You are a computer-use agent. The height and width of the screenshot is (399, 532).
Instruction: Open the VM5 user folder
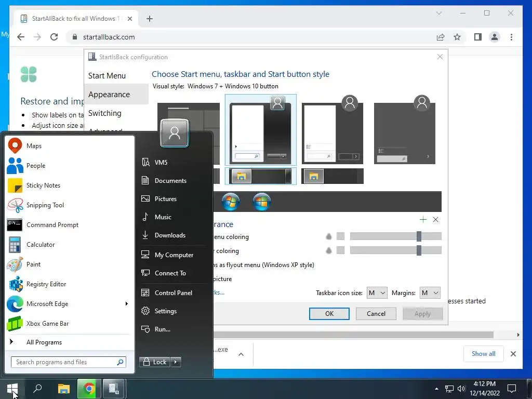tap(174, 162)
